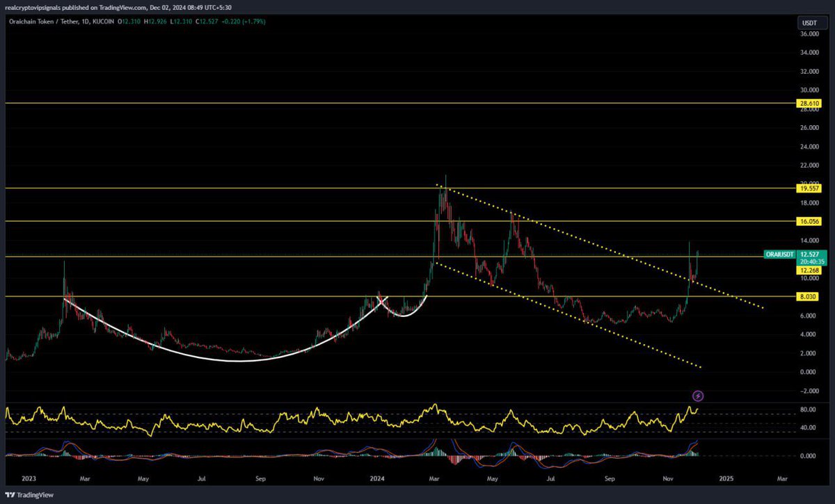Click the 40.00 RSI axis label
The image size is (835, 504).
[x=809, y=428]
